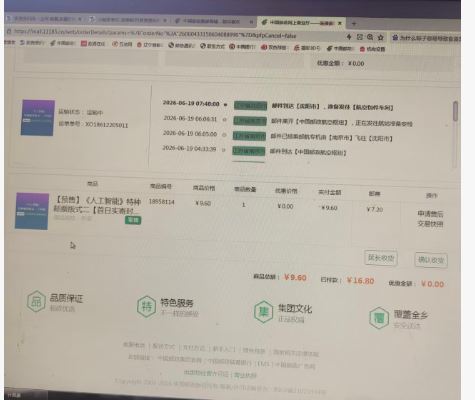The image size is (475, 400).
Task: Switch to the 中国邮政网上营业厅 tab
Action: (301, 23)
